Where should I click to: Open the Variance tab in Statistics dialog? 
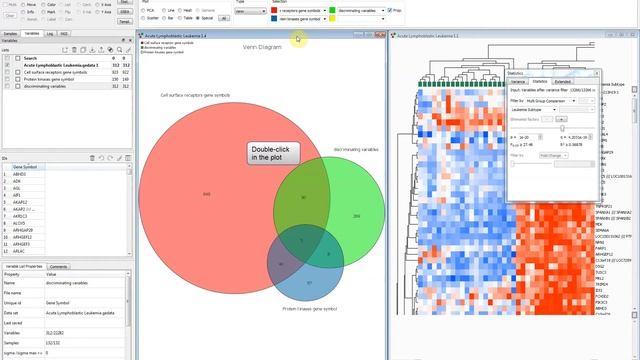click(518, 82)
